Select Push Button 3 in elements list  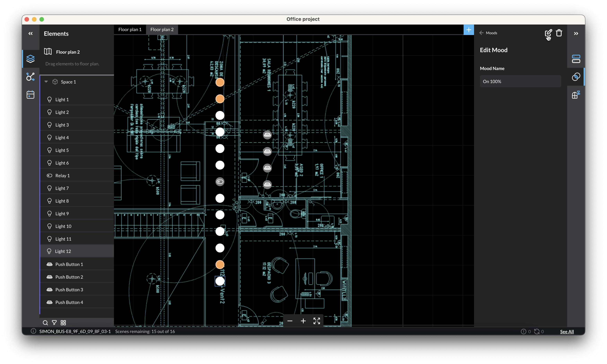click(x=77, y=290)
